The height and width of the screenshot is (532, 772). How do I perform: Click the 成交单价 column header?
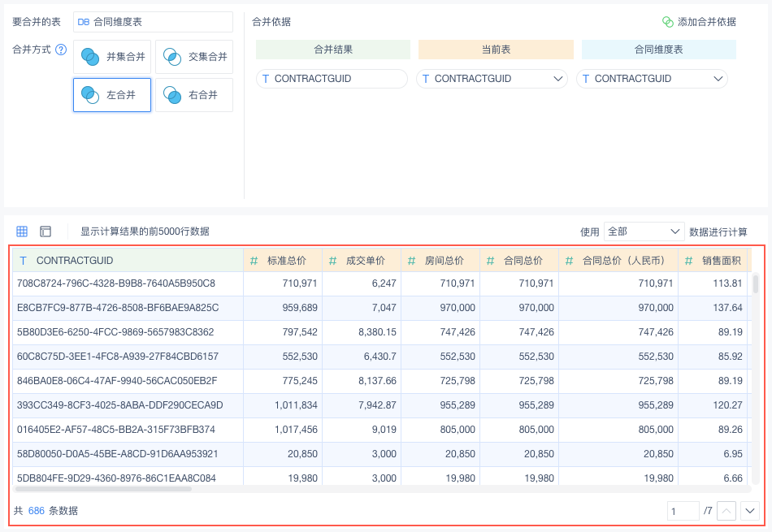tap(365, 261)
